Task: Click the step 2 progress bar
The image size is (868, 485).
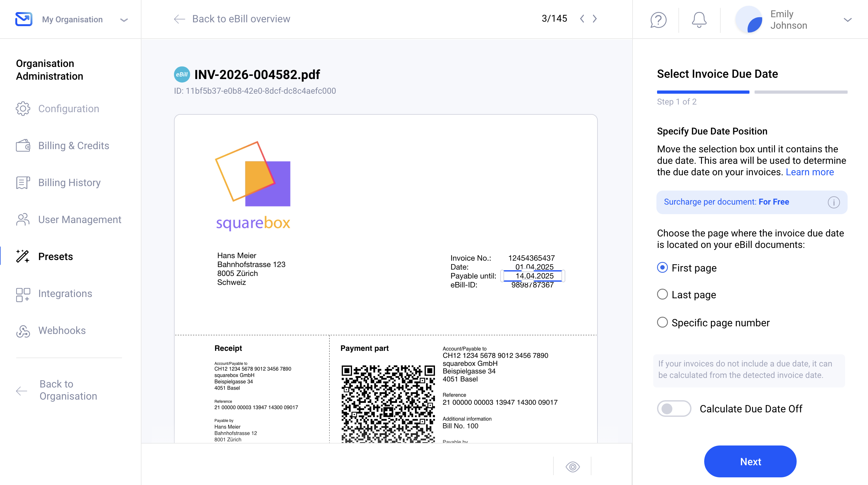Action: [801, 92]
